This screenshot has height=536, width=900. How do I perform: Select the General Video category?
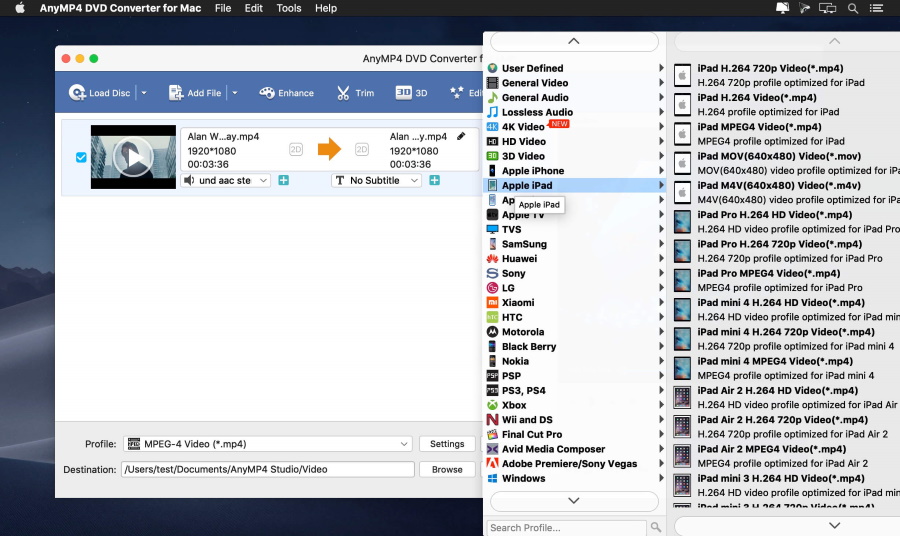click(575, 83)
